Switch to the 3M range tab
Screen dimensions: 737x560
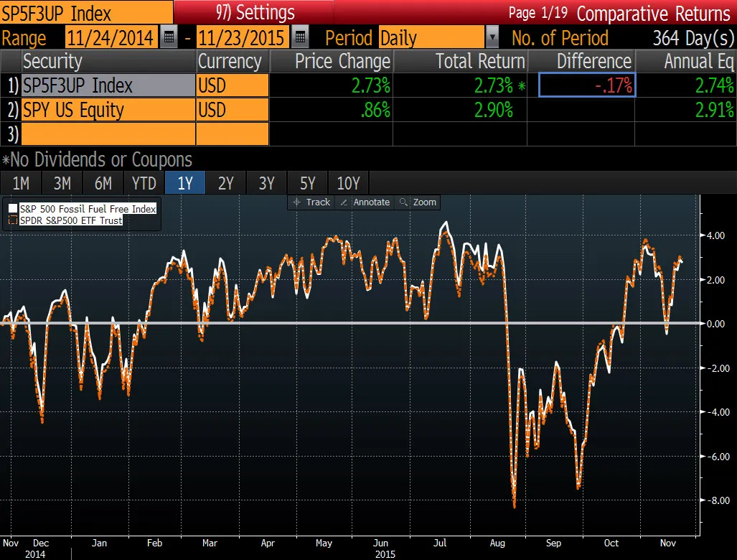tap(62, 183)
